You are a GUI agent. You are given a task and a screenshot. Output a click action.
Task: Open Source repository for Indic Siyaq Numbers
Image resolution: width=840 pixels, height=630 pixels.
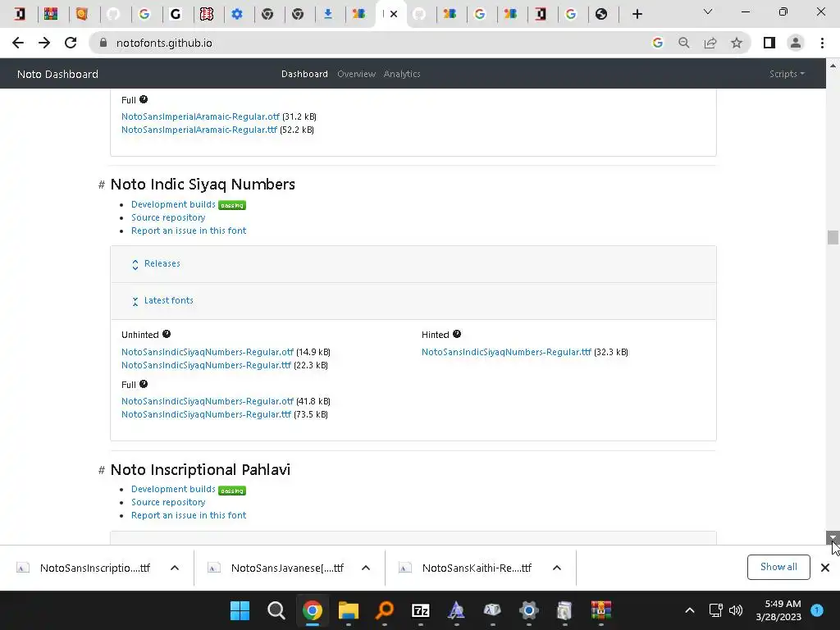pyautogui.click(x=168, y=217)
